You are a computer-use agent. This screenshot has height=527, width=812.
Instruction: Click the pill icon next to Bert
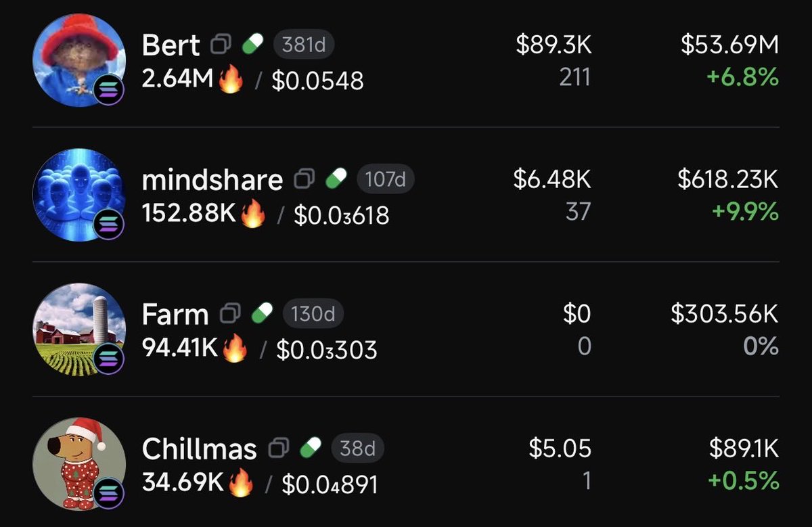pyautogui.click(x=252, y=45)
